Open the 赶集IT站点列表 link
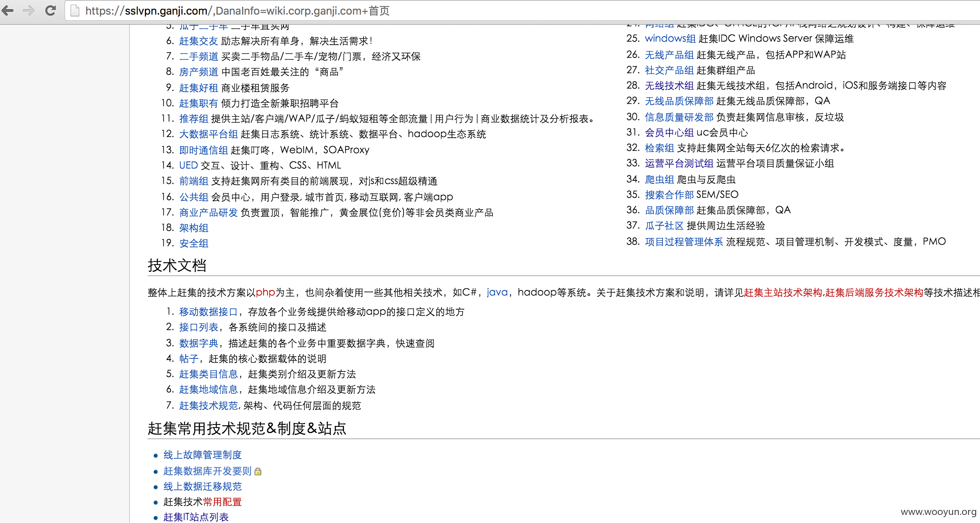Viewport: 980px width, 523px height. point(196,517)
